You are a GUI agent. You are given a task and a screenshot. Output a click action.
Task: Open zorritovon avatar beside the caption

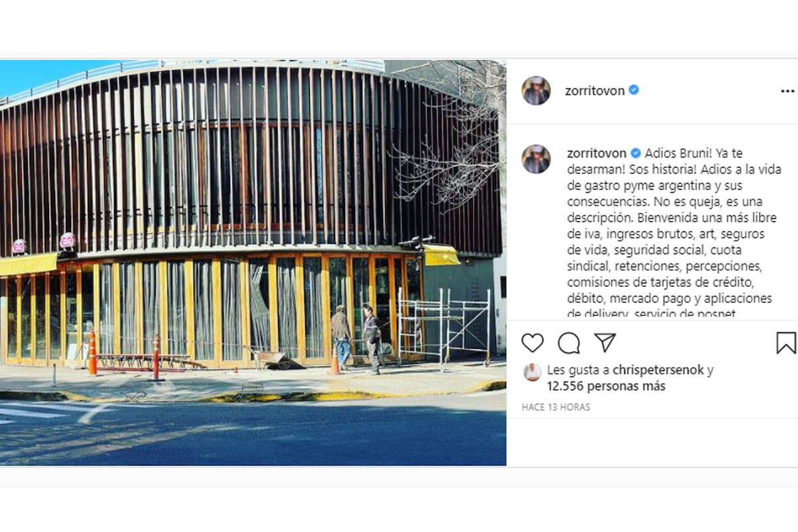(536, 159)
